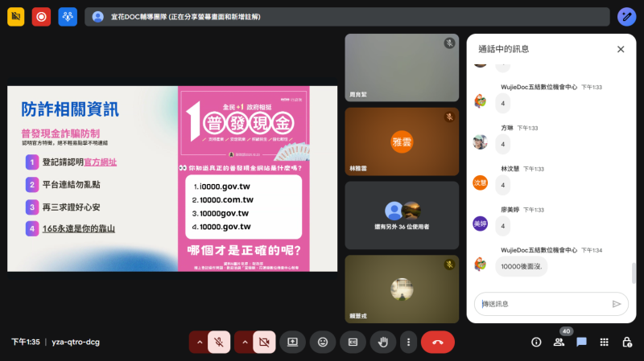Expand audio settings arrow beside microphone
The height and width of the screenshot is (361, 644).
(x=200, y=342)
